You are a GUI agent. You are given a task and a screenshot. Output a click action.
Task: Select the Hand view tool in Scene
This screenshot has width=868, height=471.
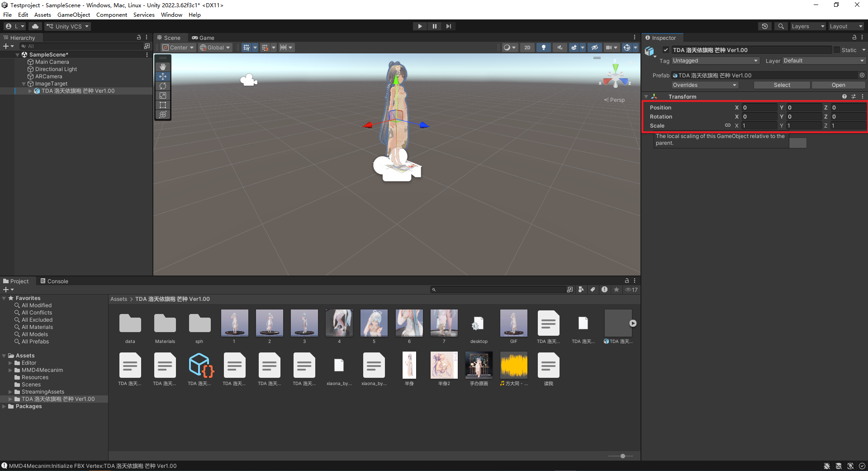[x=163, y=67]
